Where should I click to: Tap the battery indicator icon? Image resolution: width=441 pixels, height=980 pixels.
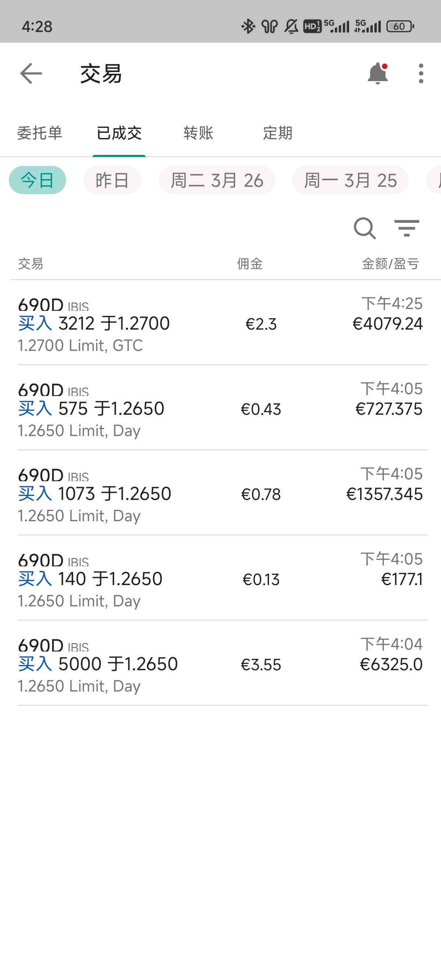coord(400,26)
